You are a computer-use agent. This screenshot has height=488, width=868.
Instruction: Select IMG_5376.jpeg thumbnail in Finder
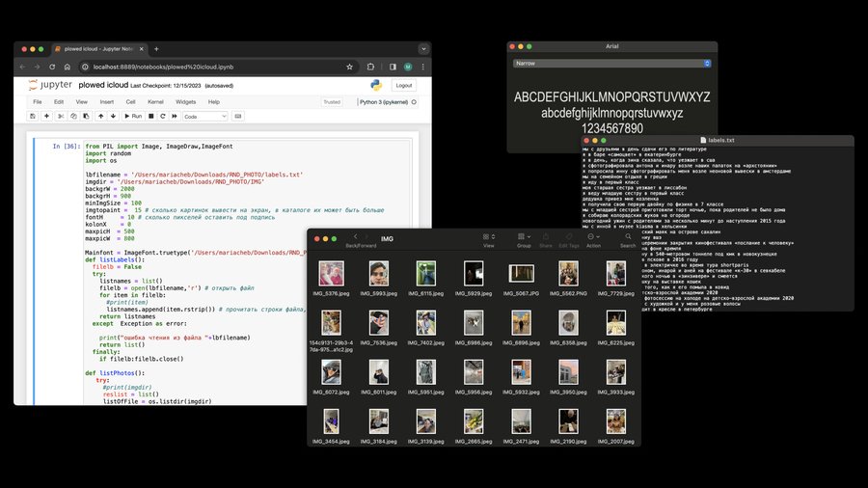pos(331,273)
